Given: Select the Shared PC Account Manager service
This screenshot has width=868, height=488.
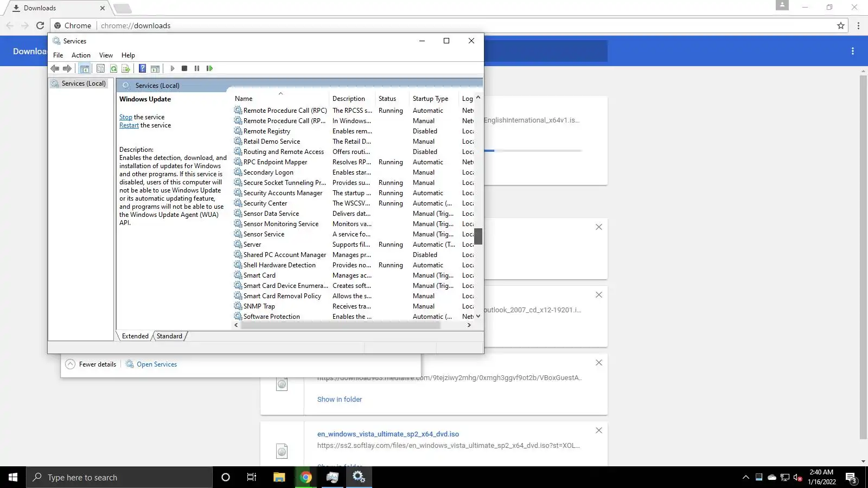Looking at the screenshot, I should point(354,255).
